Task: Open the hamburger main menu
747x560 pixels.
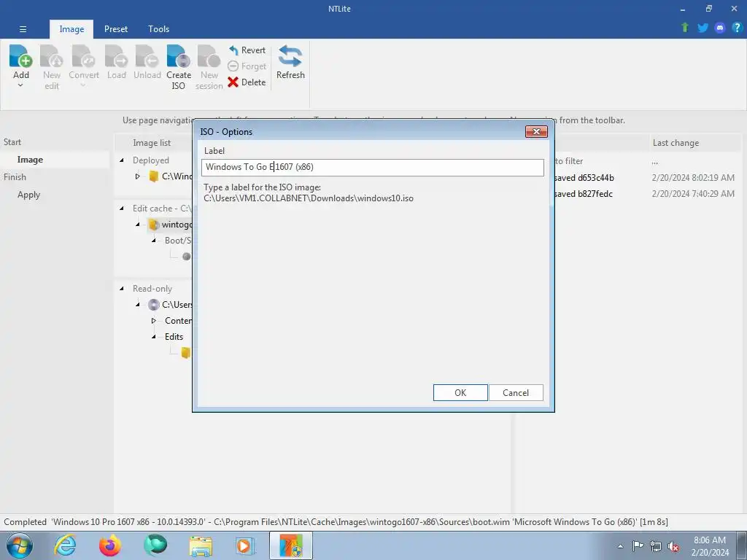Action: 23,29
